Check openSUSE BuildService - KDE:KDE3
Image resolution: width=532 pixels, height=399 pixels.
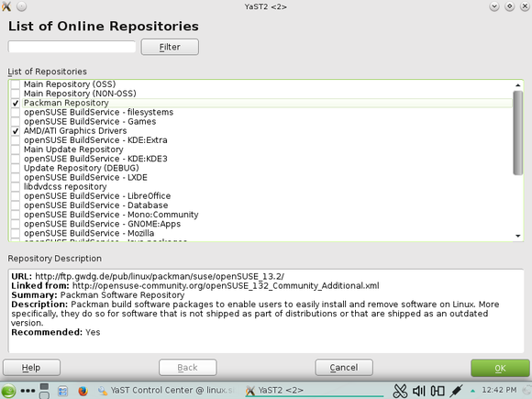coord(16,159)
